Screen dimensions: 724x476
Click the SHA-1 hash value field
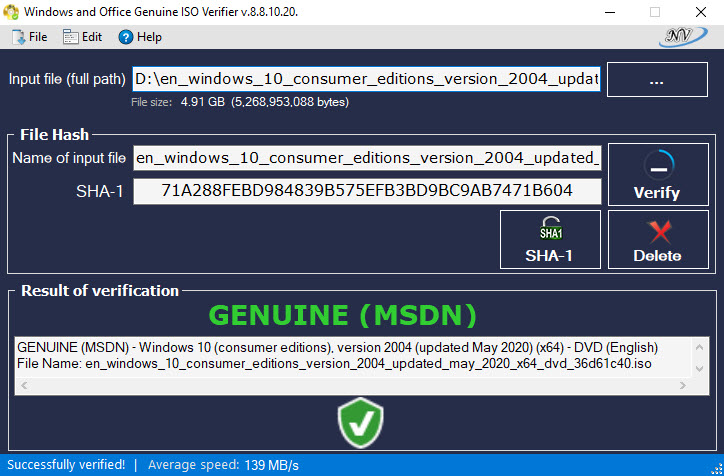pyautogui.click(x=367, y=191)
